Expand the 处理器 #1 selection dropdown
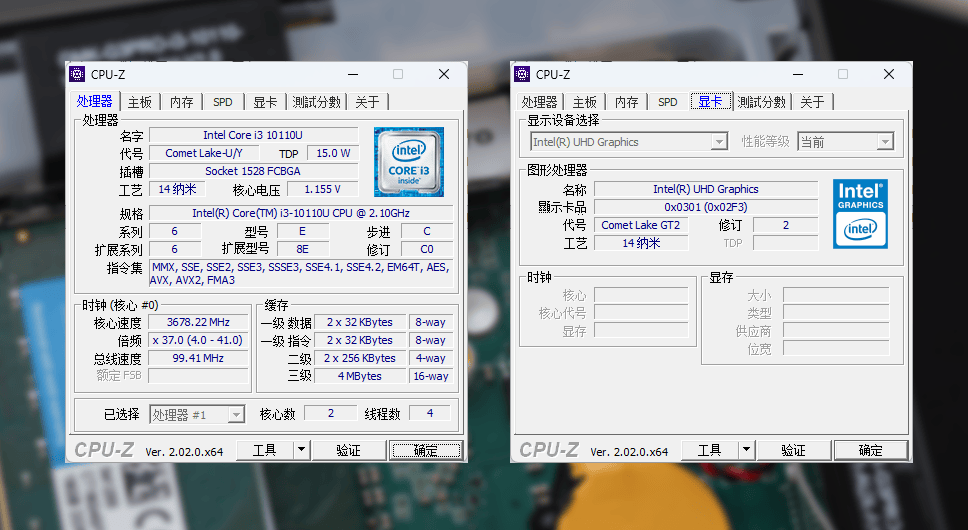This screenshot has height=530, width=968. pos(236,415)
